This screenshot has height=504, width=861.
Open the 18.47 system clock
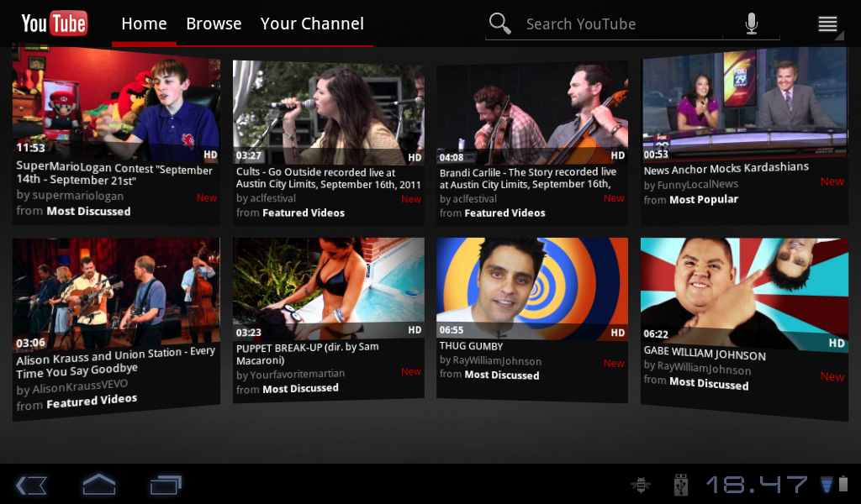pyautogui.click(x=757, y=485)
